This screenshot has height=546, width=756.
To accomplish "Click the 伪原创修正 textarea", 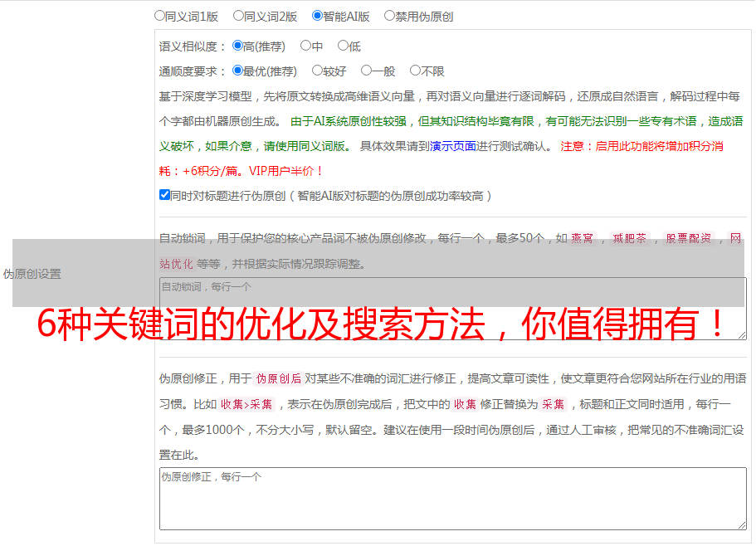I will pos(453,499).
